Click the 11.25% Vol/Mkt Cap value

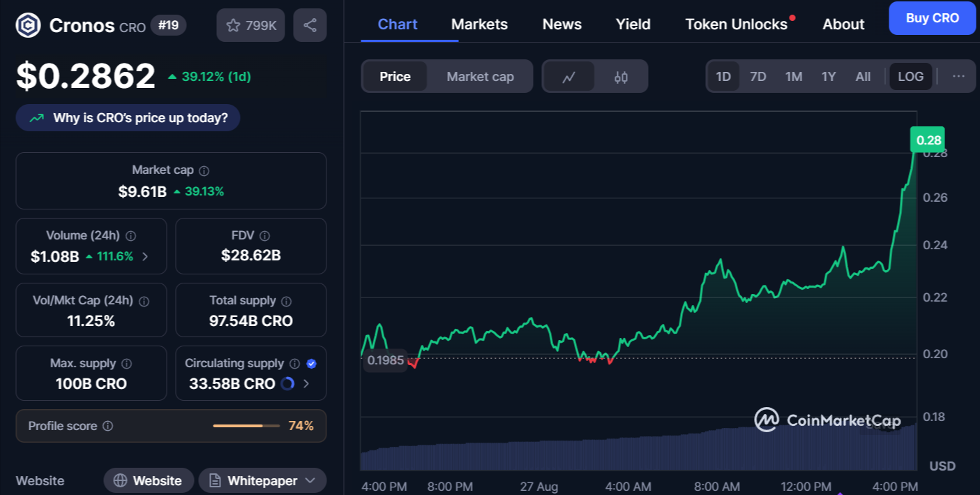91,321
